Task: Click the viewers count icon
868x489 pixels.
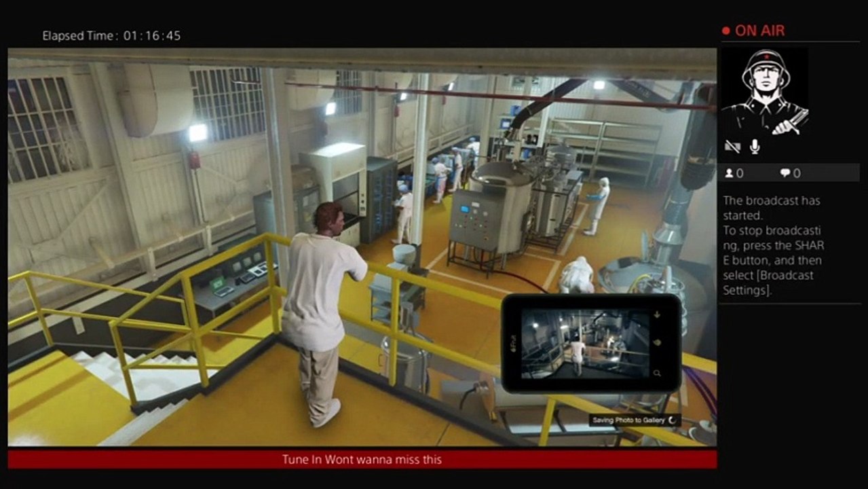Action: 730,173
